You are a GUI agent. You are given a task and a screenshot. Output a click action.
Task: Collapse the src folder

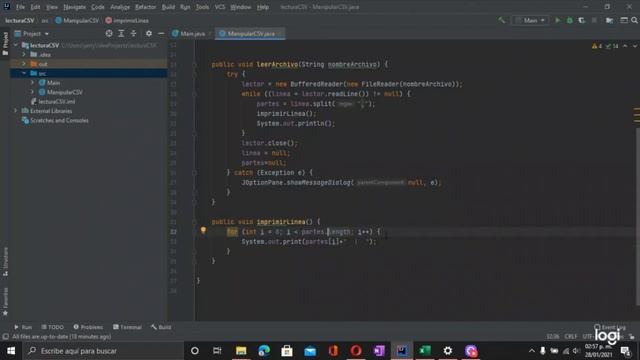click(x=24, y=73)
